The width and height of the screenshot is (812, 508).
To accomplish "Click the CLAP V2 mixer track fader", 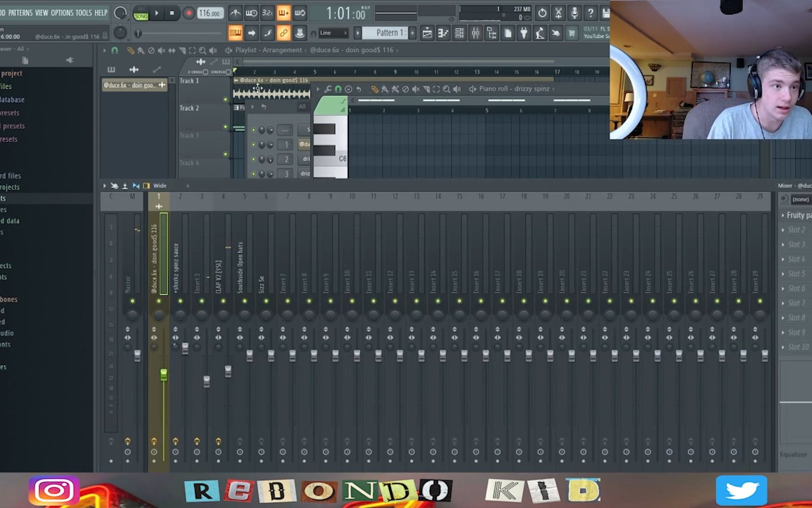I will (228, 372).
